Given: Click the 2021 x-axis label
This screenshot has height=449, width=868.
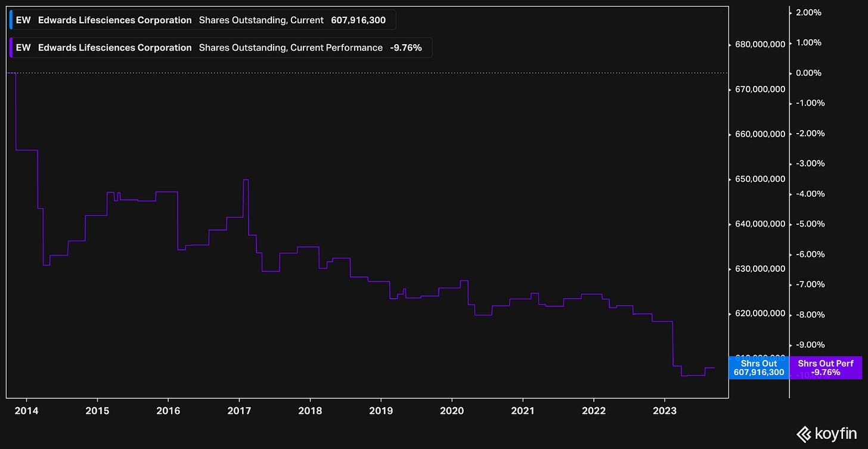Looking at the screenshot, I should 523,411.
